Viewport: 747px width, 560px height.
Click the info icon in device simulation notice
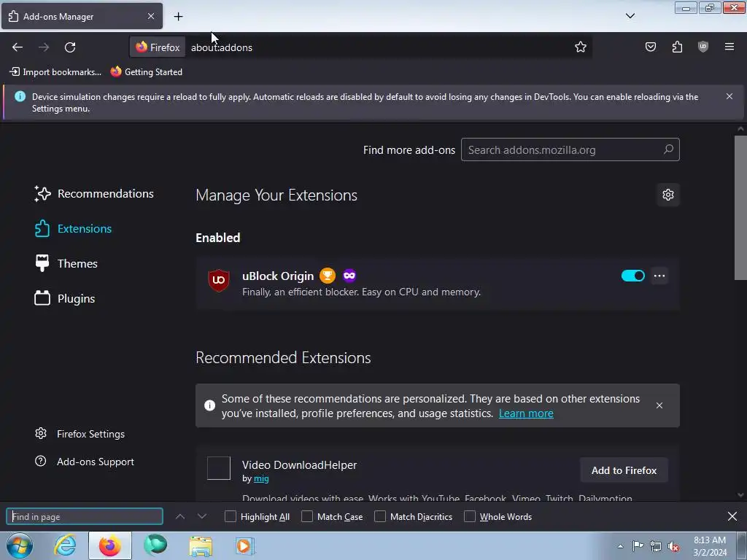(x=20, y=96)
